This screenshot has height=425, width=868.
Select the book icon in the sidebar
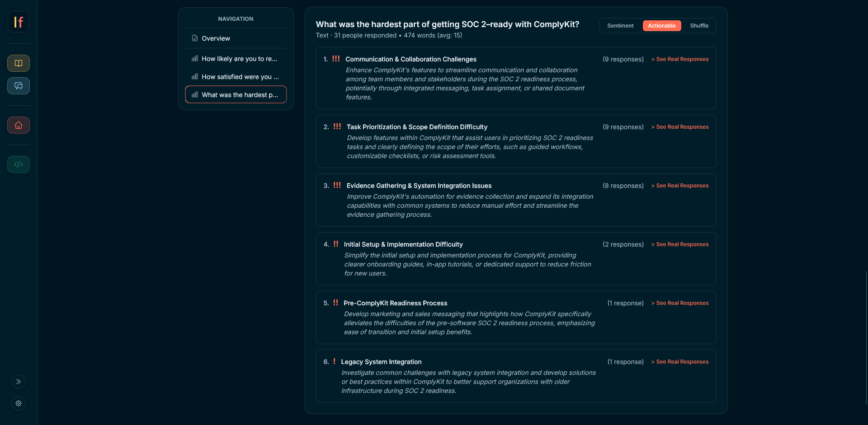point(19,63)
